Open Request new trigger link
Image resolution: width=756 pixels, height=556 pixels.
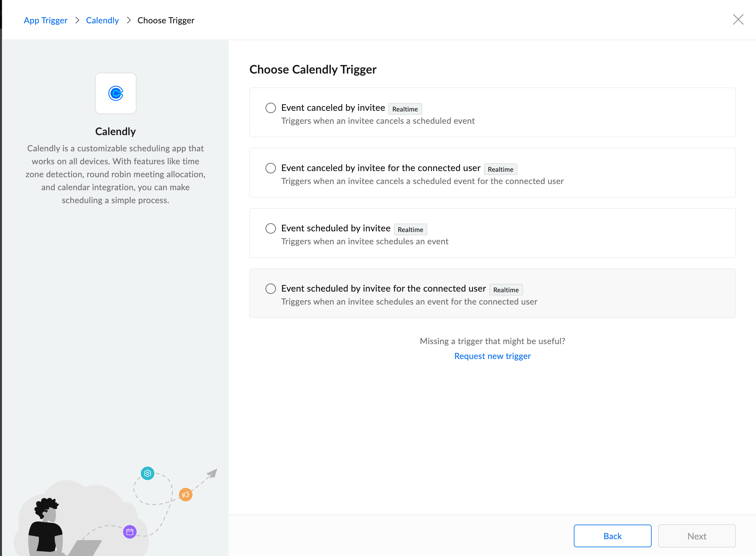click(x=492, y=356)
